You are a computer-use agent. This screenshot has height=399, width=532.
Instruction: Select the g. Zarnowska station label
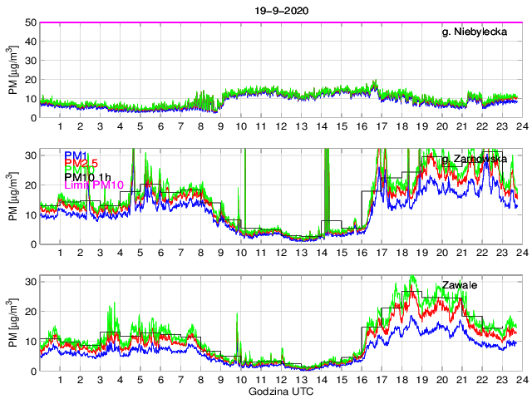475,159
